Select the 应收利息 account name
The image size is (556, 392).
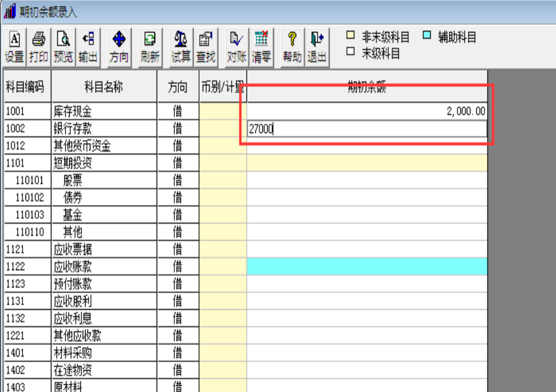tap(72, 318)
